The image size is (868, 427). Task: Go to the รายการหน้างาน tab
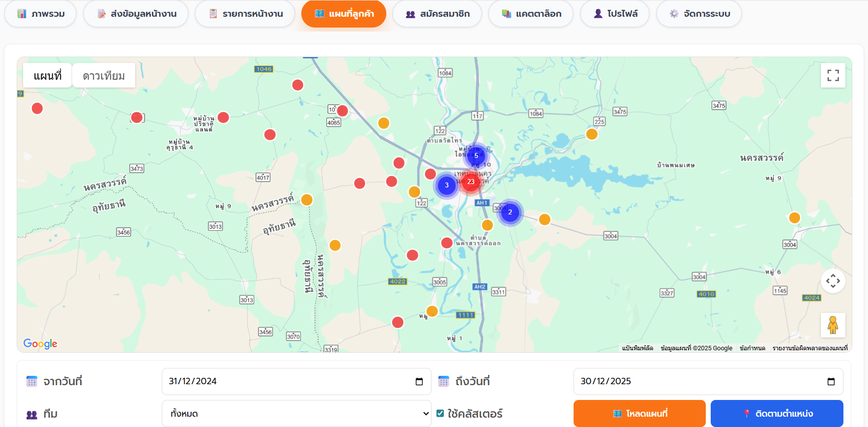point(245,14)
